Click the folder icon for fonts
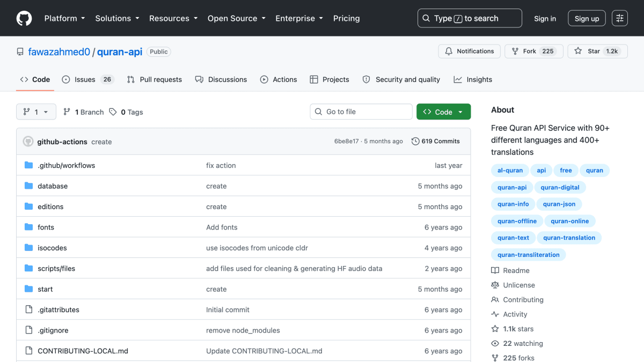644x362 pixels. pyautogui.click(x=29, y=227)
